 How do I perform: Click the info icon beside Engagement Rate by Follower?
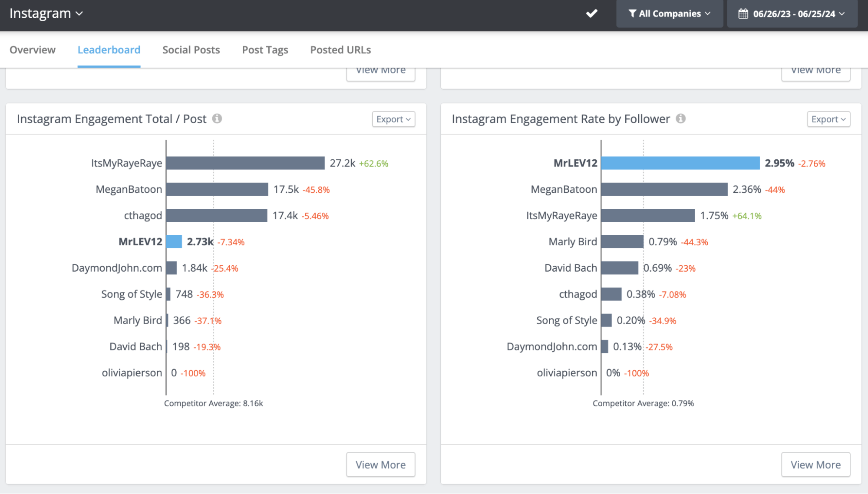(681, 118)
